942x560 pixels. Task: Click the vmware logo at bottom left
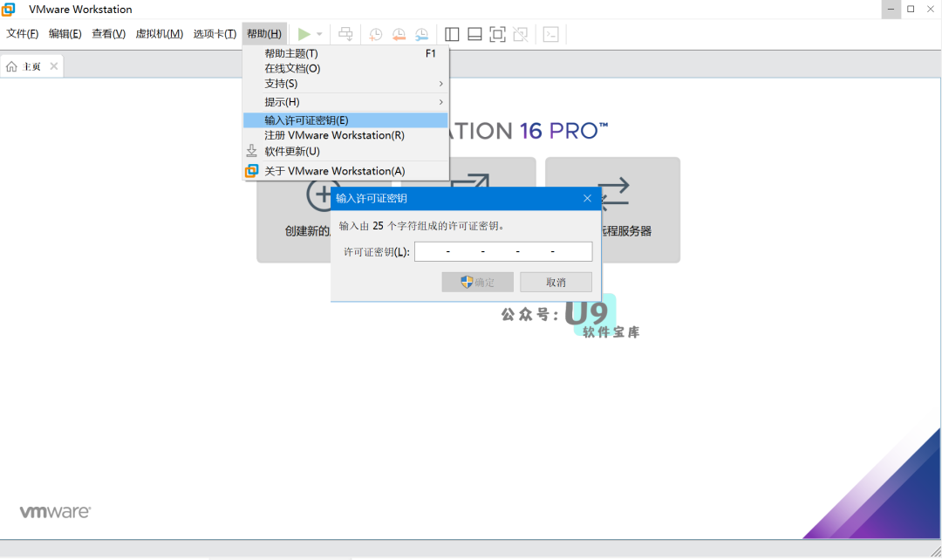tap(55, 511)
